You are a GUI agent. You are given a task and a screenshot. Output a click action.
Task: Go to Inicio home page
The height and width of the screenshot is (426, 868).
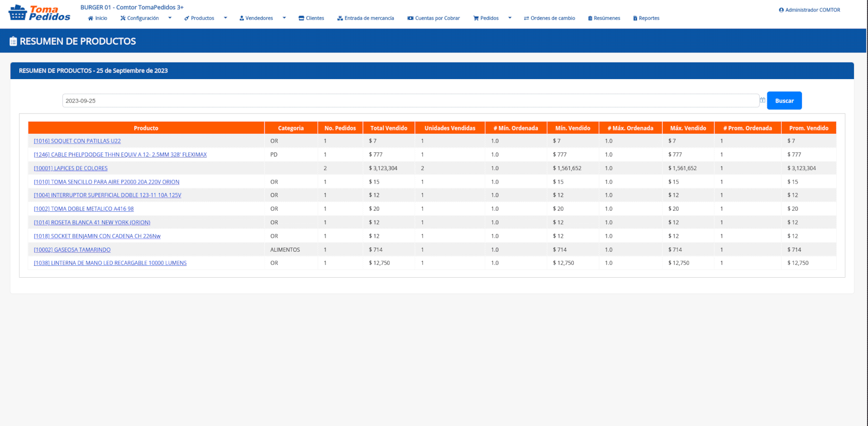98,18
